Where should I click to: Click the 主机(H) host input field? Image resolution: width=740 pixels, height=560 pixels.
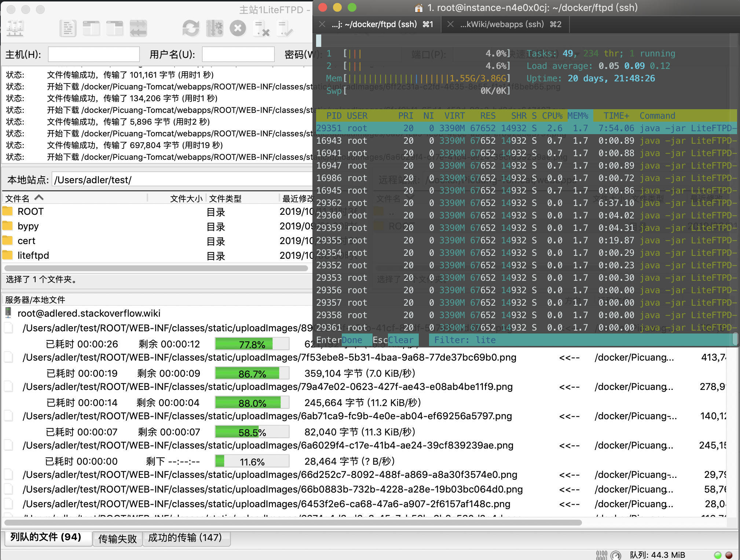pos(94,54)
